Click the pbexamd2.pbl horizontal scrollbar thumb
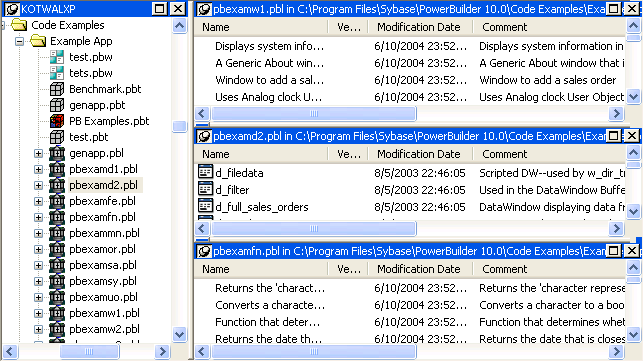The image size is (643, 362). (314, 228)
